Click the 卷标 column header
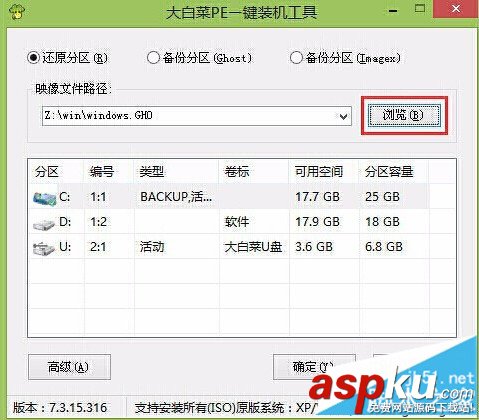The image size is (479, 420). tap(237, 172)
